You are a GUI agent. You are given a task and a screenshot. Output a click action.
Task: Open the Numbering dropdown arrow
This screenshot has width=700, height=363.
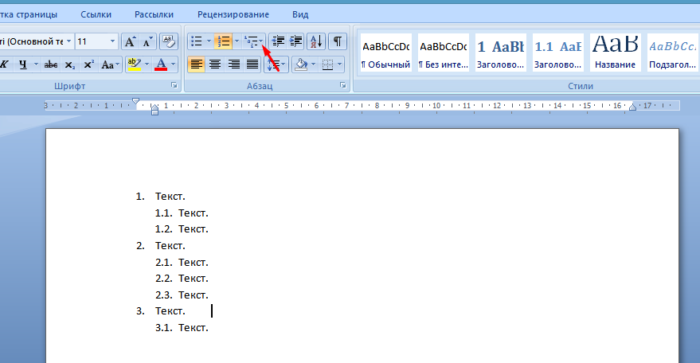tap(237, 42)
